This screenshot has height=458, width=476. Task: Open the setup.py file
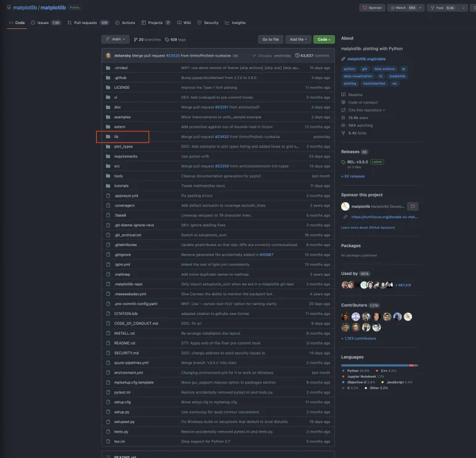(x=121, y=412)
